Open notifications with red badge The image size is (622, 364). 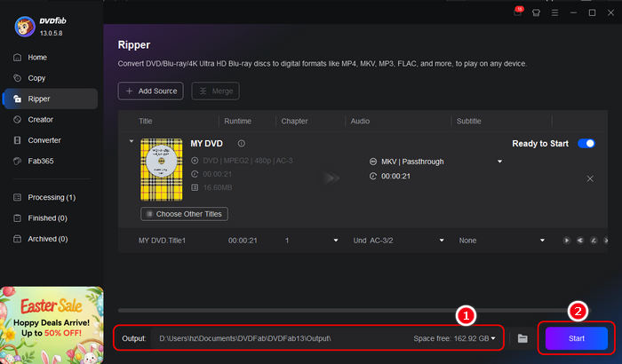(x=518, y=12)
